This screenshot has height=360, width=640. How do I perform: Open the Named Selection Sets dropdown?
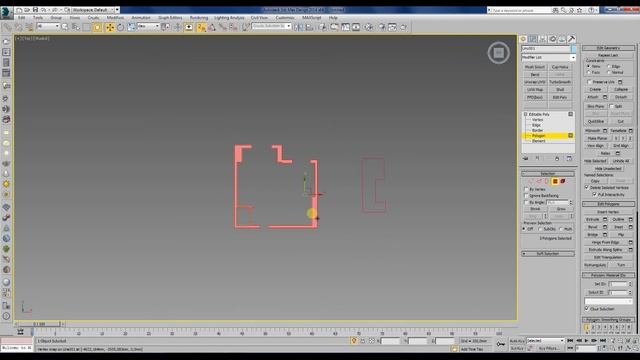tap(271, 27)
